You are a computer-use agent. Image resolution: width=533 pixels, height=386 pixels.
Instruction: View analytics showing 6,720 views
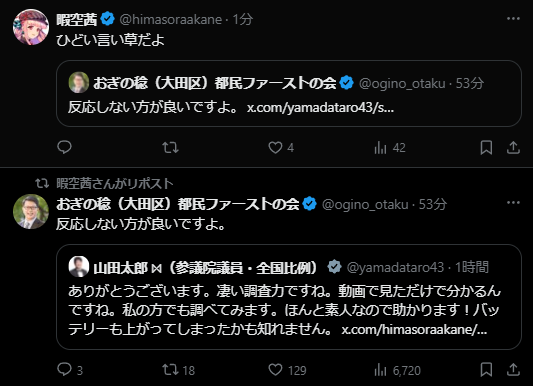click(397, 370)
